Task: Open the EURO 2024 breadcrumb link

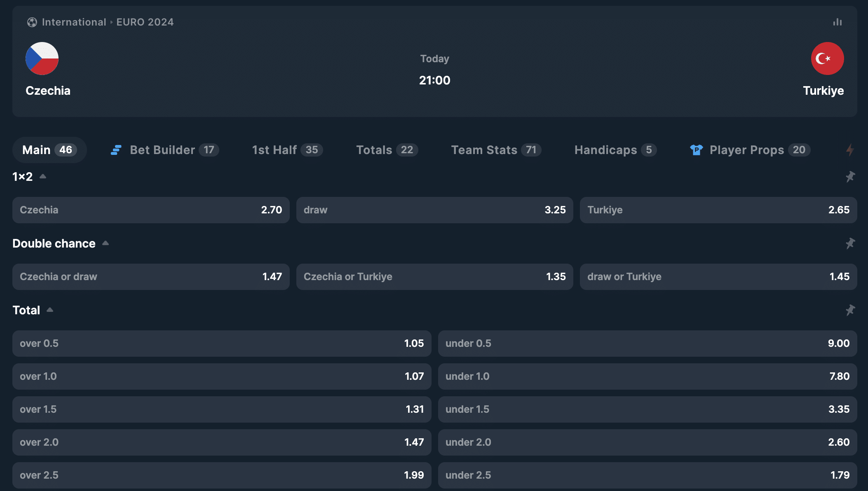Action: pyautogui.click(x=145, y=22)
